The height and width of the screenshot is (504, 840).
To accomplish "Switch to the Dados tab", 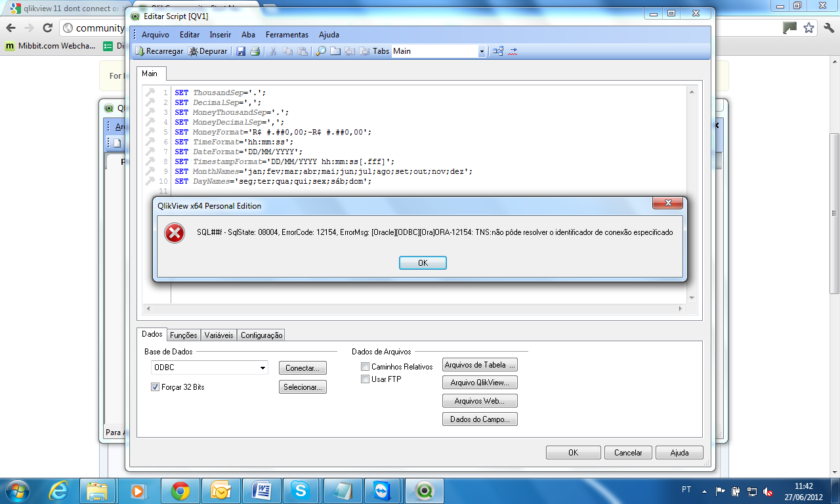I will [152, 334].
